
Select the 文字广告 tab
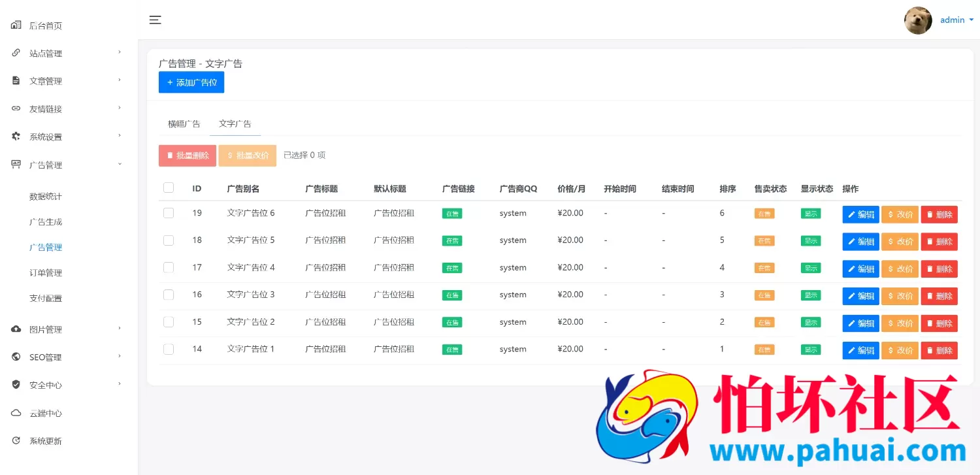click(x=235, y=123)
